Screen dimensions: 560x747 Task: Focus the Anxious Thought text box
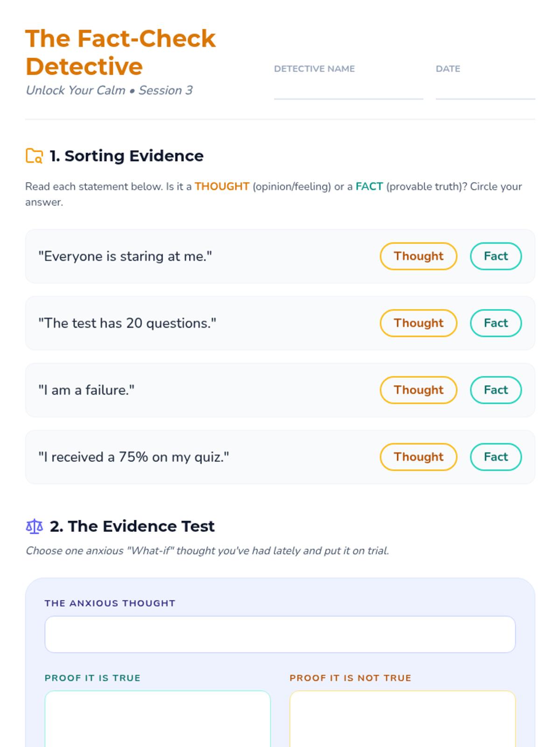(280, 634)
